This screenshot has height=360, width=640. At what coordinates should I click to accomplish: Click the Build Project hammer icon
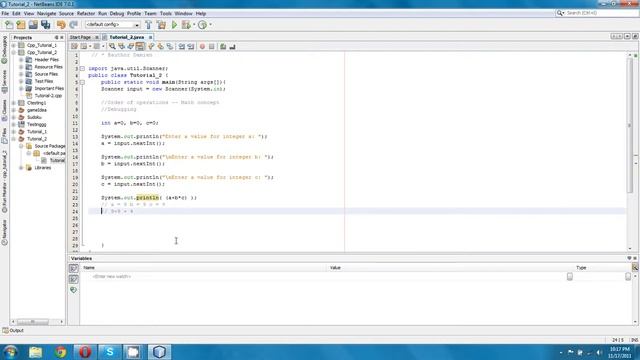pos(149,25)
